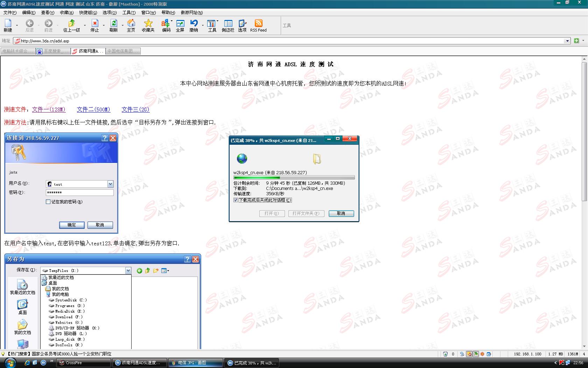Click the download progress bar
588x368 pixels.
click(294, 177)
